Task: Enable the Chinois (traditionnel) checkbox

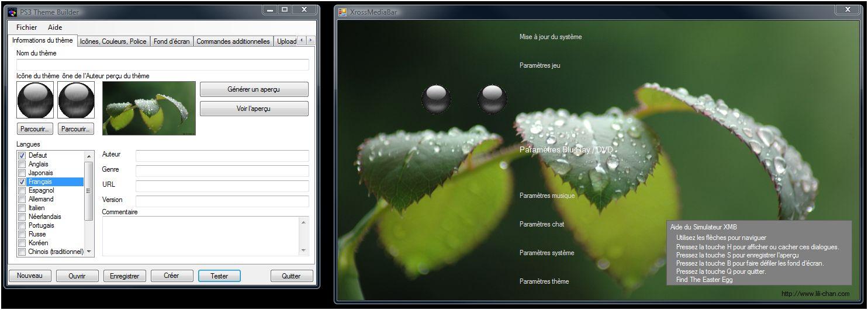Action: click(x=22, y=252)
